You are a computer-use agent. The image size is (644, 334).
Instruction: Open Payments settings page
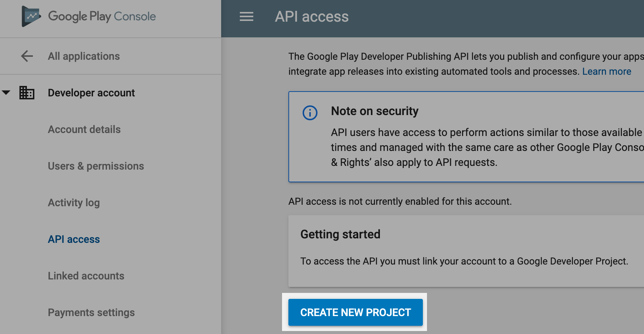pos(92,312)
